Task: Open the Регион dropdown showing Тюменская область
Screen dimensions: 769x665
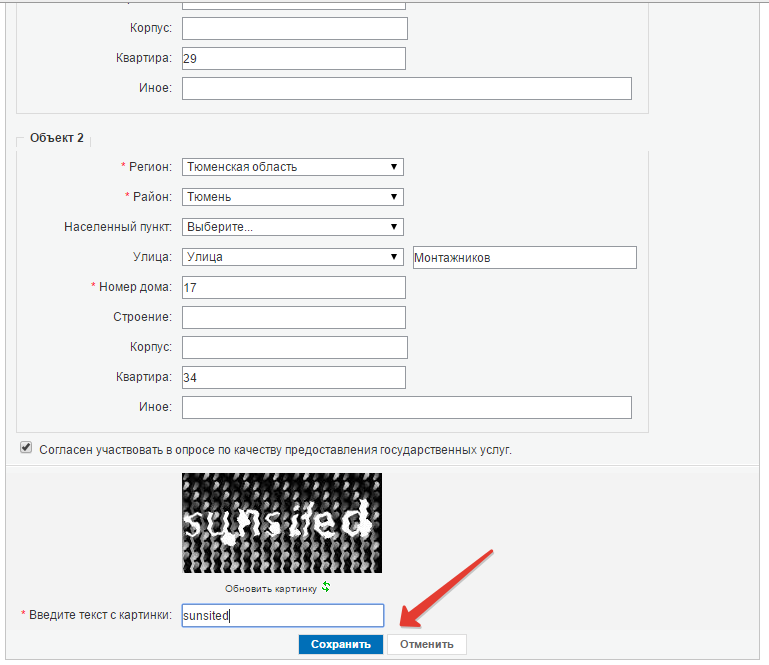Action: pos(292,167)
